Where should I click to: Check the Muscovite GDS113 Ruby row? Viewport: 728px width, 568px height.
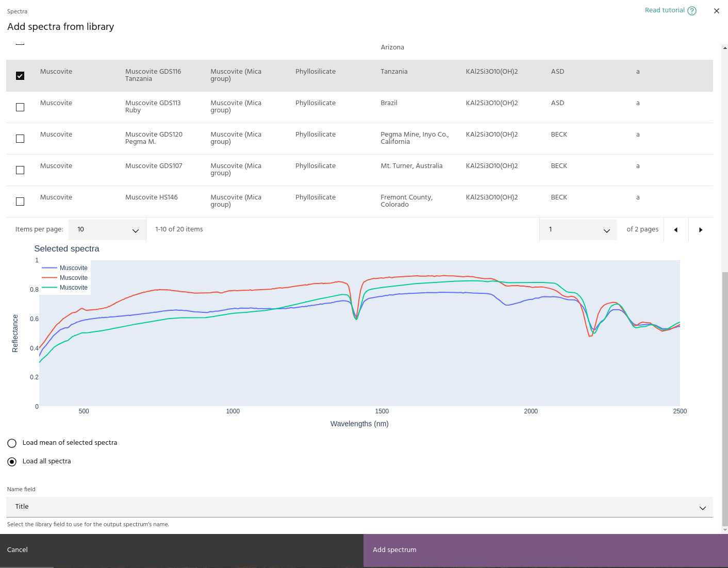20,107
